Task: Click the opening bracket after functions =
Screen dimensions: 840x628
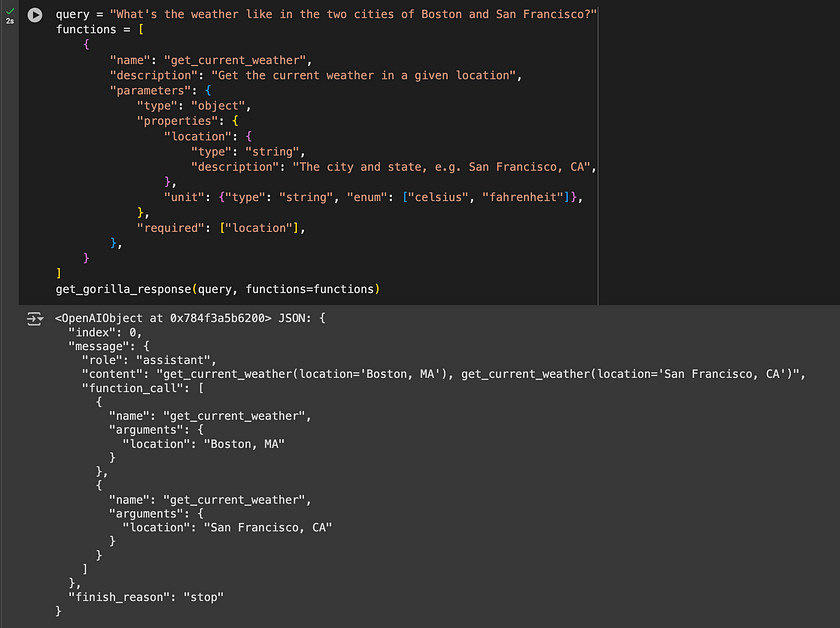Action: click(141, 29)
